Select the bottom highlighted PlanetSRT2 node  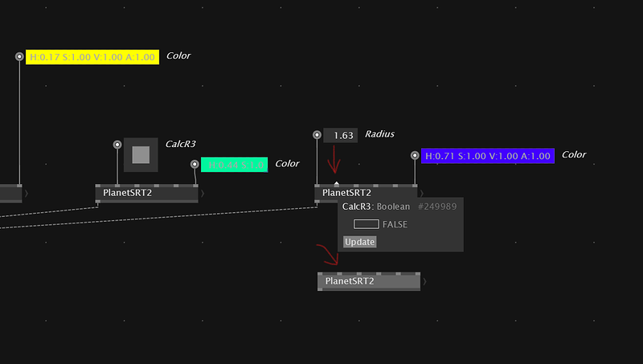368,281
